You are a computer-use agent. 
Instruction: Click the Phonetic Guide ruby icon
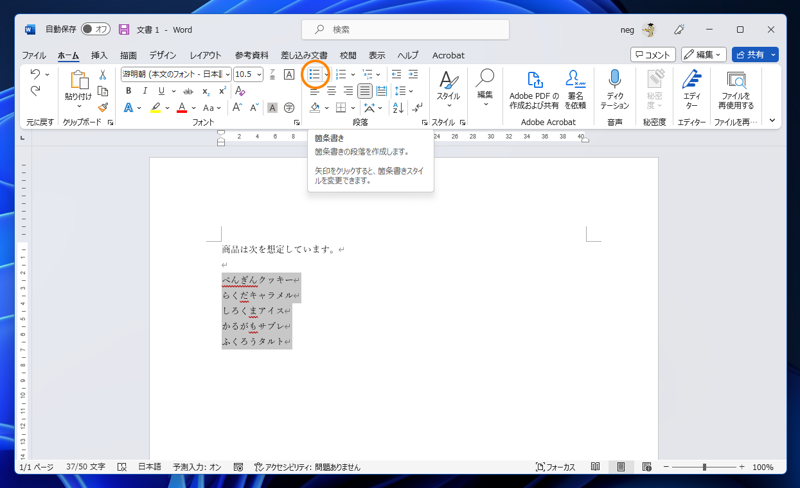(x=272, y=75)
